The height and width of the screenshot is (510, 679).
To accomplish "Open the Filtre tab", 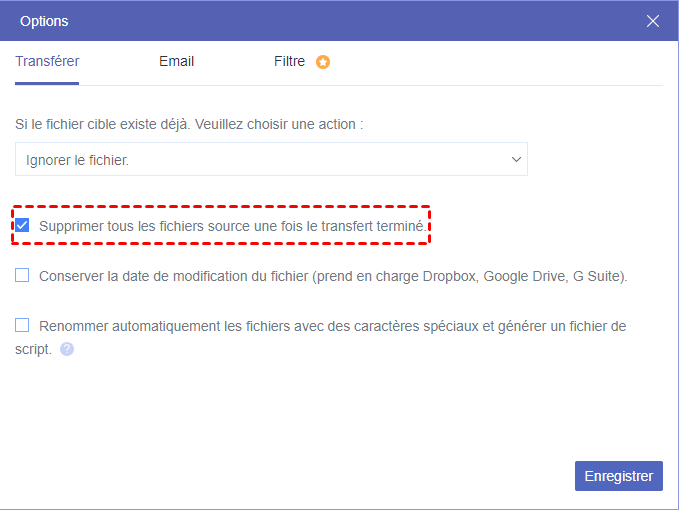I will pos(289,61).
